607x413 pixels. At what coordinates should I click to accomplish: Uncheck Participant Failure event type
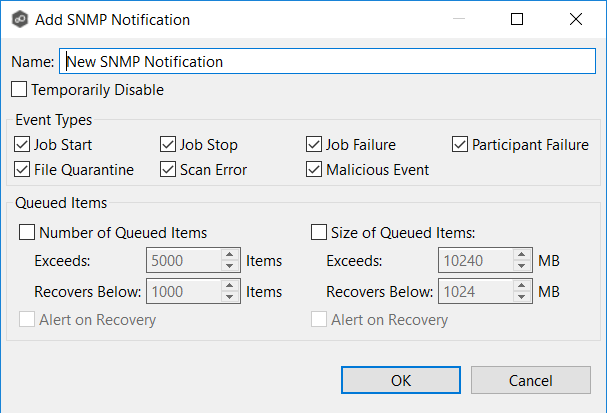(x=460, y=144)
